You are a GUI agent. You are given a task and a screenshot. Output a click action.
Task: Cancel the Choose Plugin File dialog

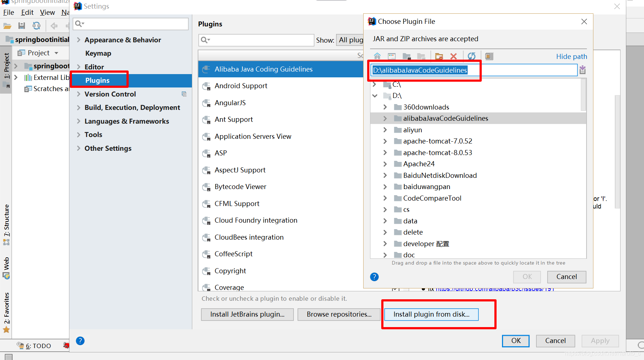[566, 277]
